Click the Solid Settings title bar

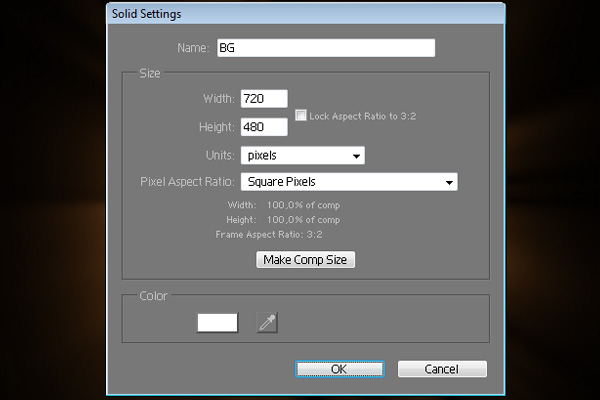pyautogui.click(x=306, y=14)
